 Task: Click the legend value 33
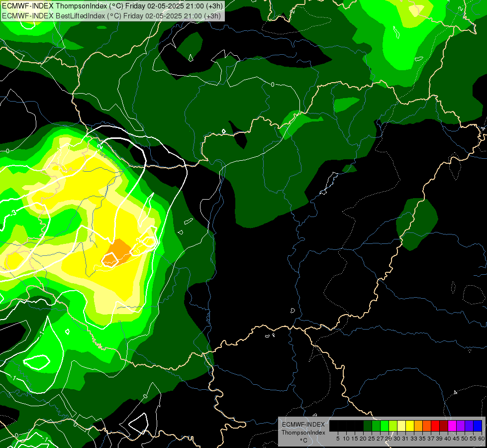tap(414, 439)
